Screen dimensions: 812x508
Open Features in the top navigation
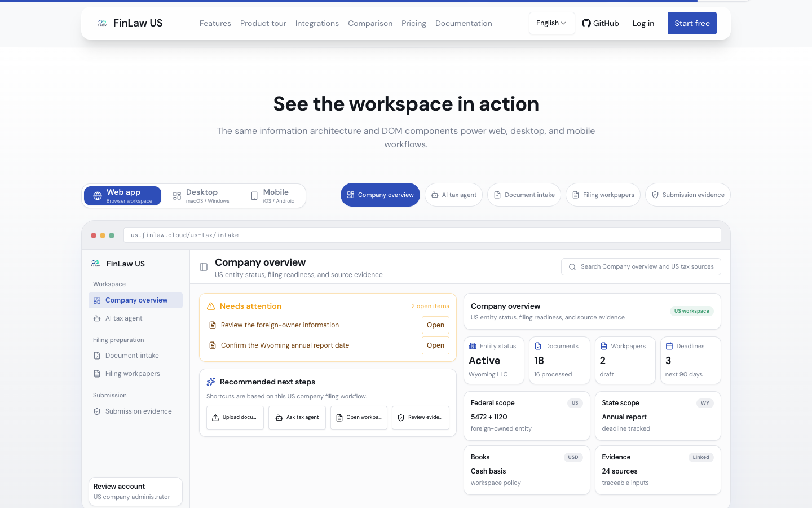[215, 23]
